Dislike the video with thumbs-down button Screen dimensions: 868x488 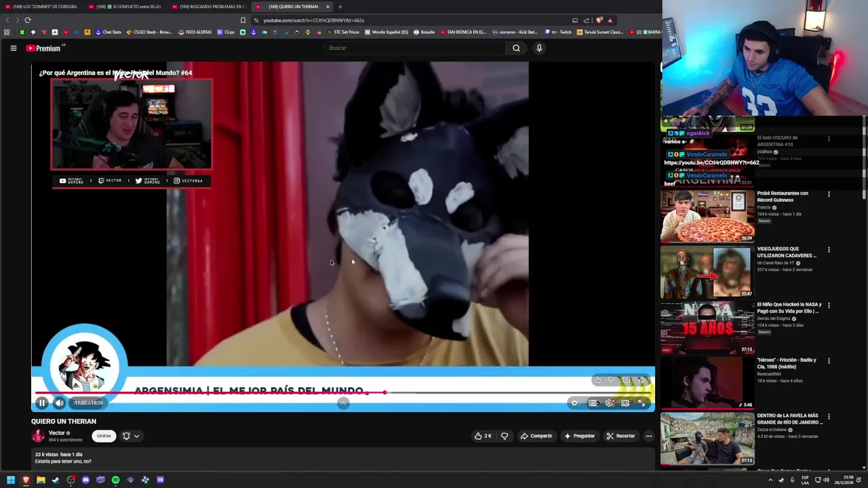pyautogui.click(x=505, y=436)
